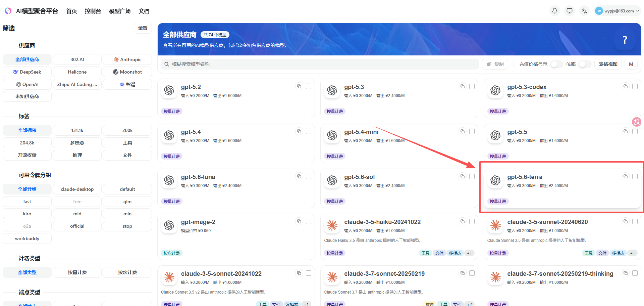Select the gpt-image-2 checkbox
The height and width of the screenshot is (306, 644).
pyautogui.click(x=309, y=221)
